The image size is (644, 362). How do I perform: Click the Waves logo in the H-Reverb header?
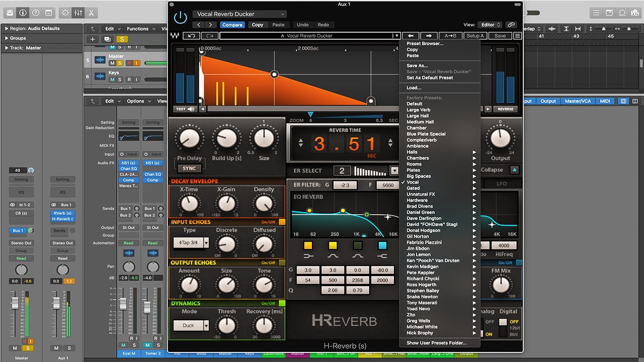tap(175, 36)
